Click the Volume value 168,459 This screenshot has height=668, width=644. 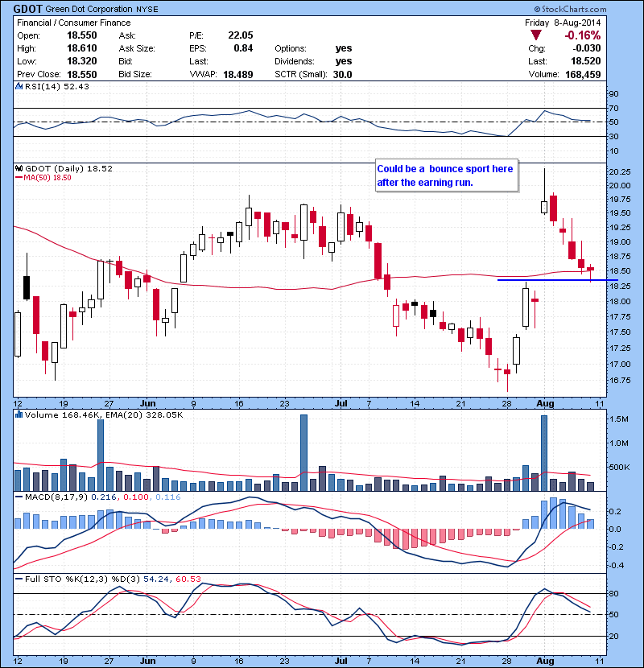coord(583,75)
